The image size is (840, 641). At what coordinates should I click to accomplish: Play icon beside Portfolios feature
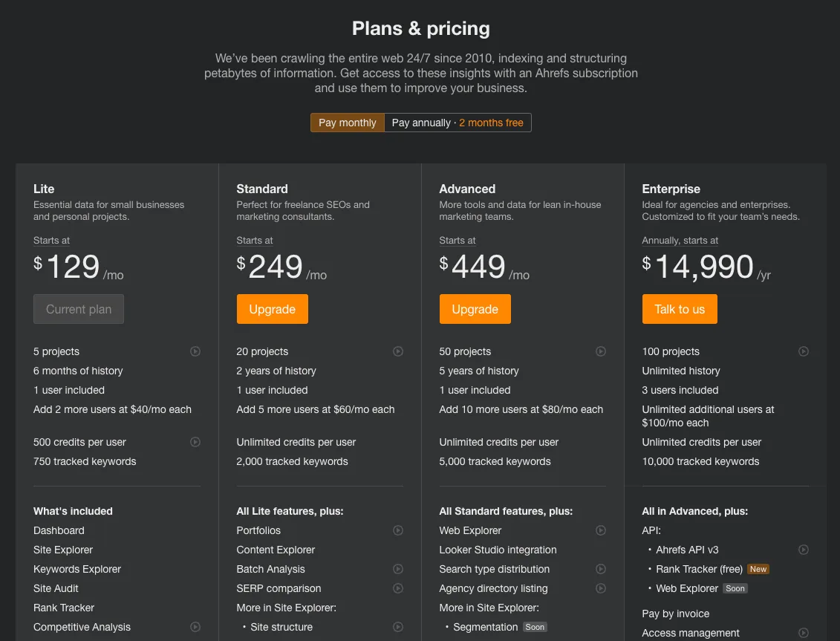tap(398, 530)
